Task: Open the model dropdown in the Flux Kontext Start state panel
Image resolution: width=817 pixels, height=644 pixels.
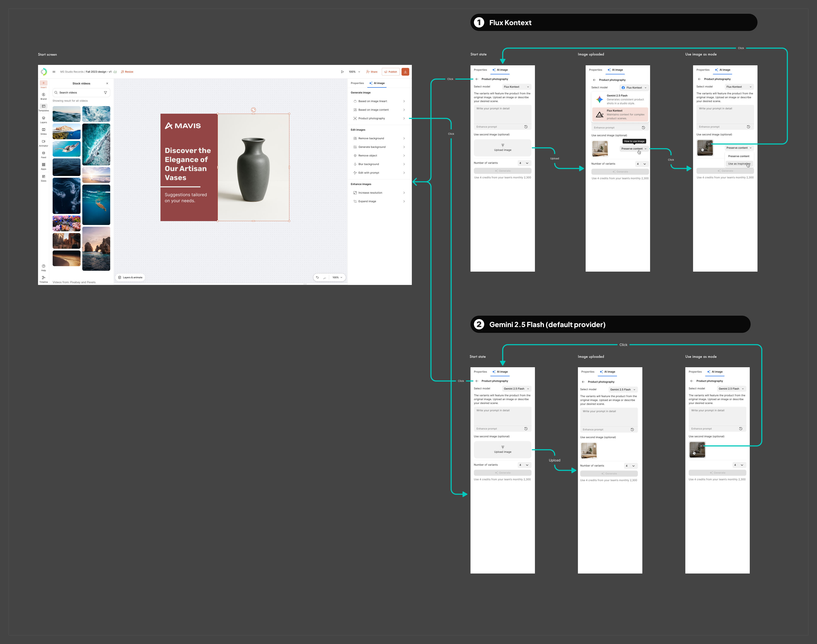Action: [x=516, y=87]
